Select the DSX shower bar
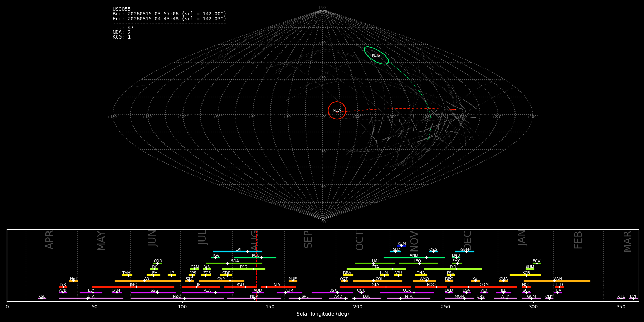The image size is (644, 322). point(332,293)
